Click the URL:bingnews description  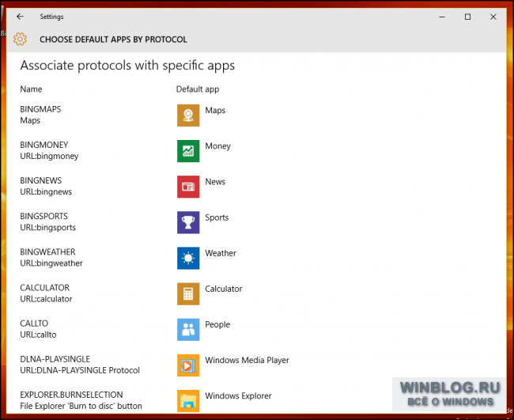point(46,192)
